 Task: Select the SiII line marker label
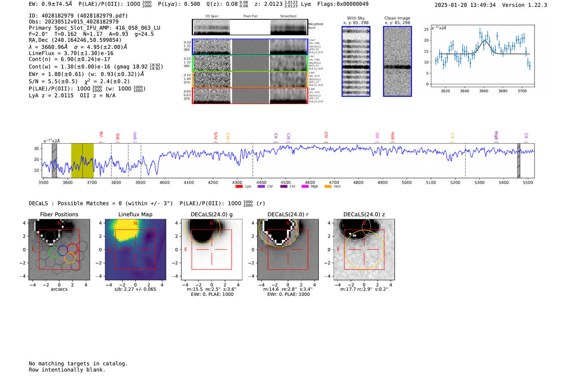click(117, 137)
